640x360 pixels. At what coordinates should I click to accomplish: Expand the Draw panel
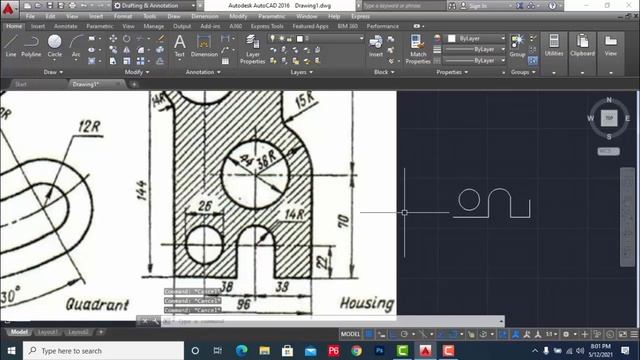53,72
